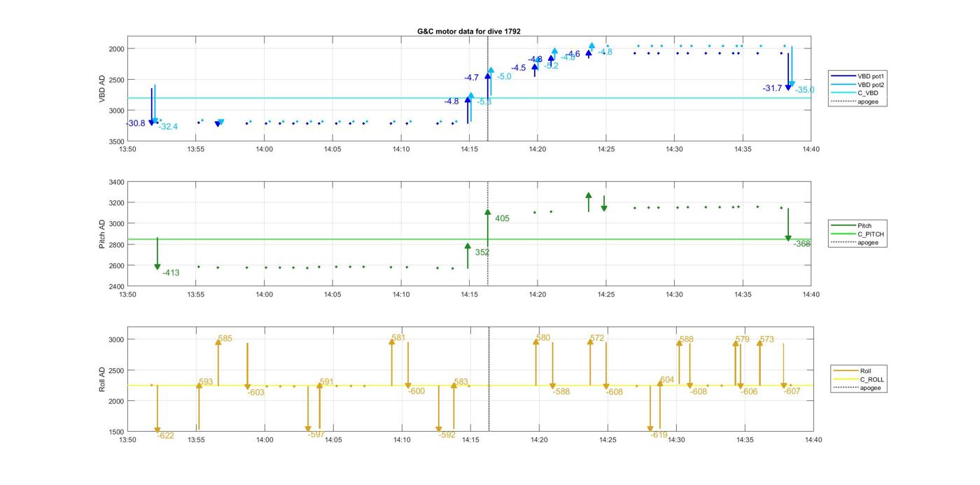980x485 pixels.
Task: Click the '-5.3' VBD data label
Action: (484, 102)
